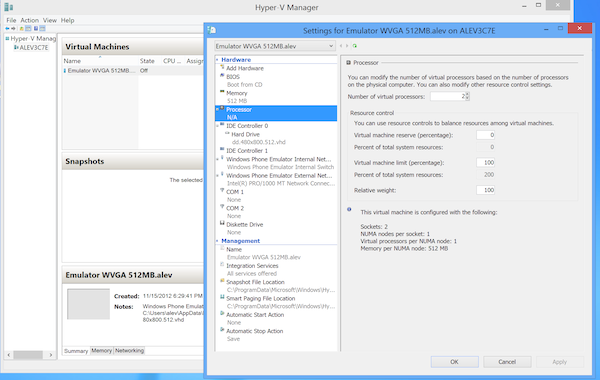The image size is (600, 380).
Task: Click the Hyper-V Manager app icon in title bar
Action: (8, 7)
